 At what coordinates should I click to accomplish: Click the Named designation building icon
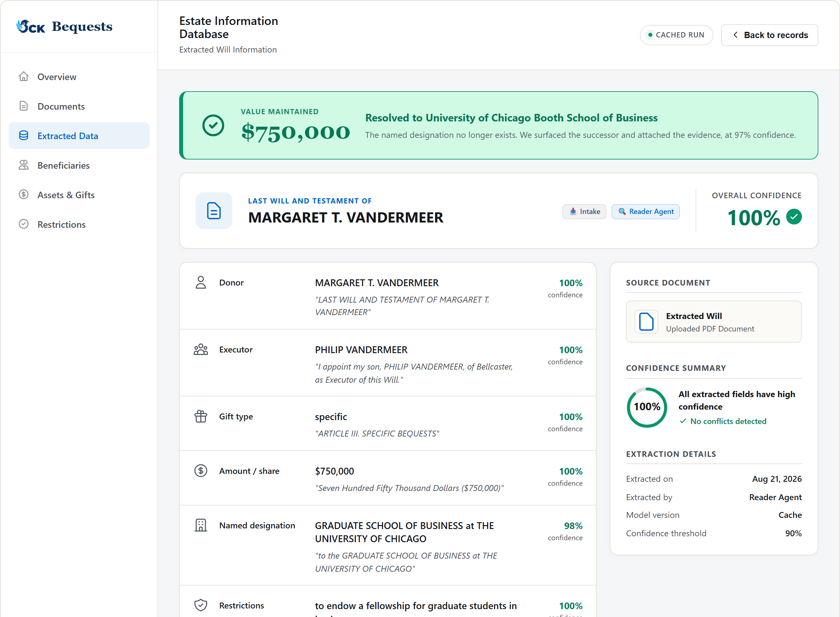pyautogui.click(x=201, y=525)
